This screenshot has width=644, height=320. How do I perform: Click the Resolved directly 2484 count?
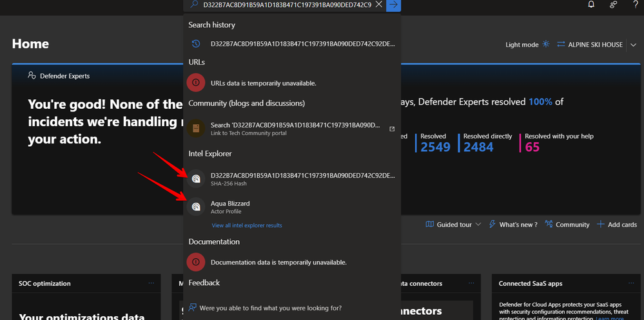tap(478, 147)
